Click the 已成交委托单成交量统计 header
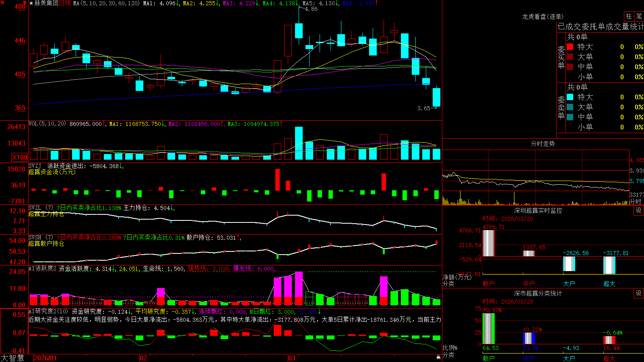 (601, 27)
